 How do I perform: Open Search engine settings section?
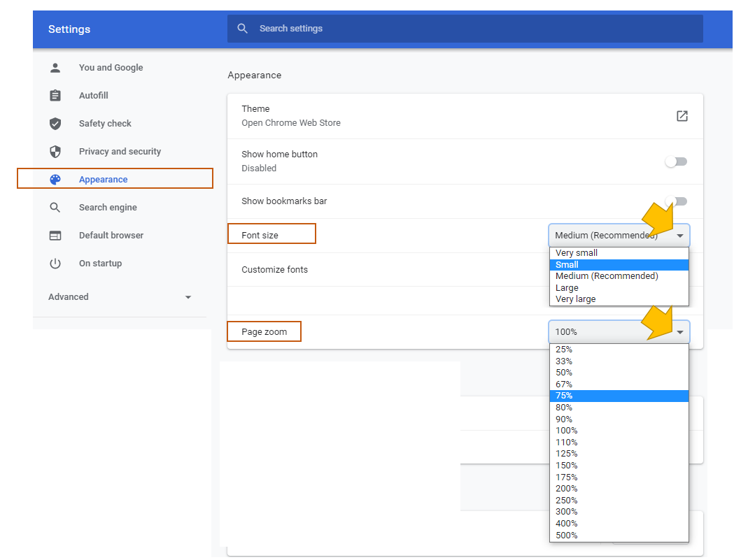pos(108,208)
